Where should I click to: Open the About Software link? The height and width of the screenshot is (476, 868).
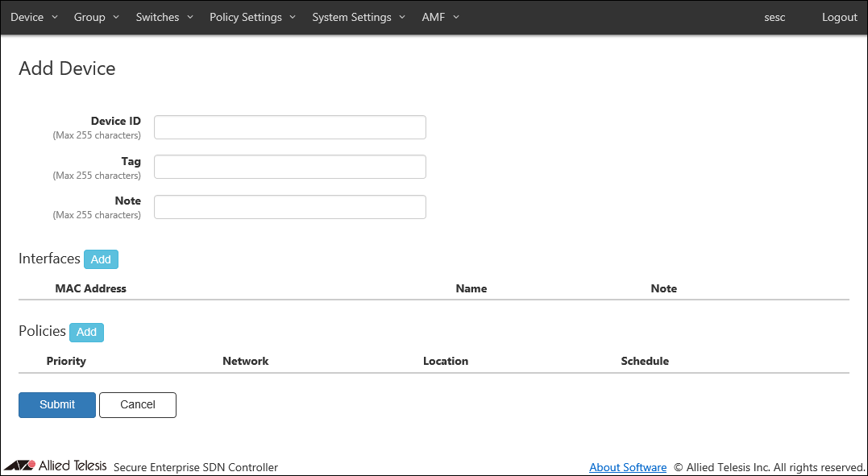(627, 467)
